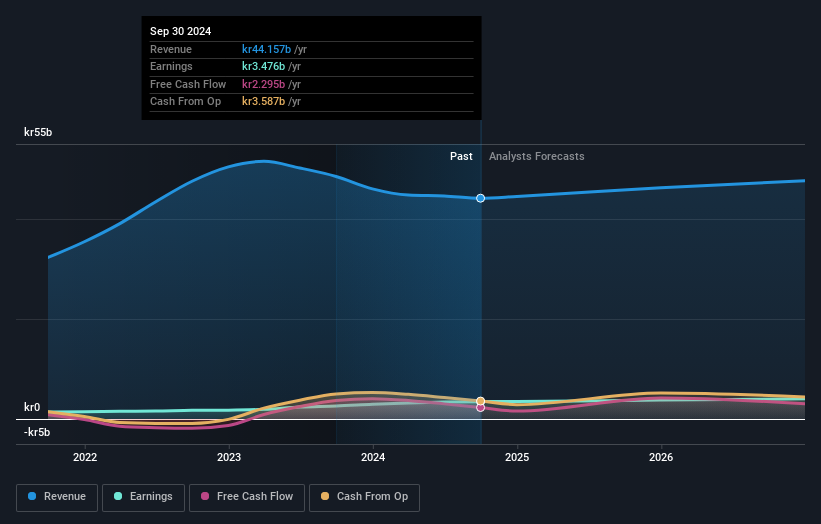821x524 pixels.
Task: Toggle the Earnings legend button
Action: pos(143,497)
